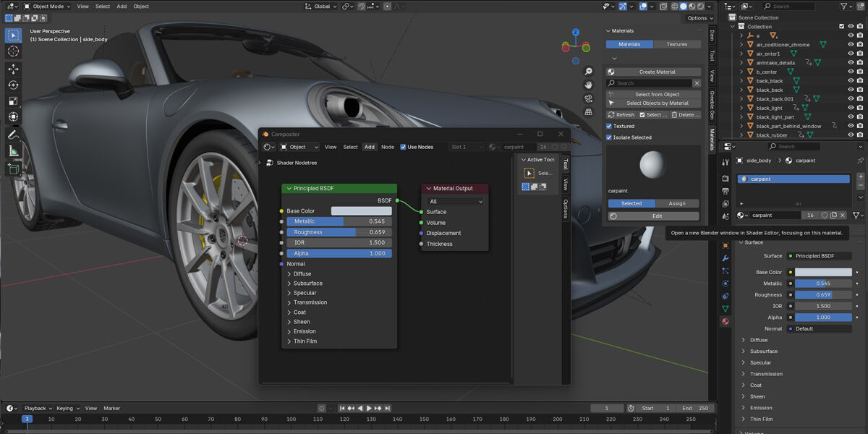Open the Global orientation dropdown
This screenshot has height=434, width=868.
(320, 6)
